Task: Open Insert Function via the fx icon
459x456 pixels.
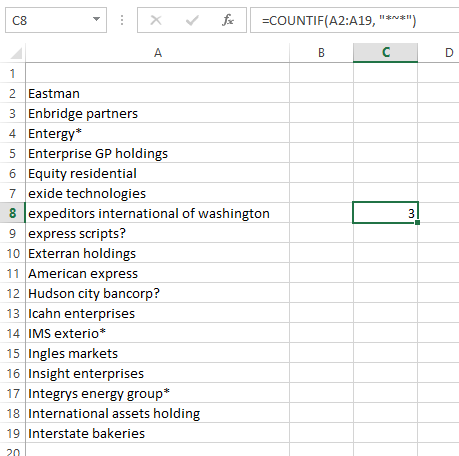Action: [x=228, y=20]
